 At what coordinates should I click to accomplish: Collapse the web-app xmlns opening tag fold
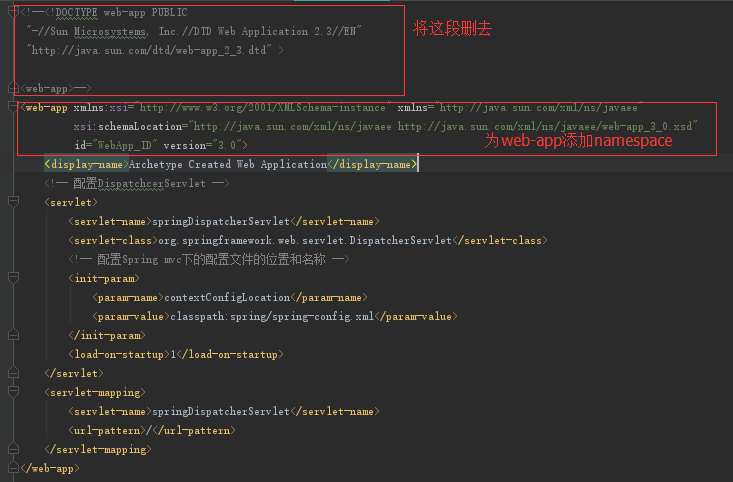pyautogui.click(x=13, y=107)
